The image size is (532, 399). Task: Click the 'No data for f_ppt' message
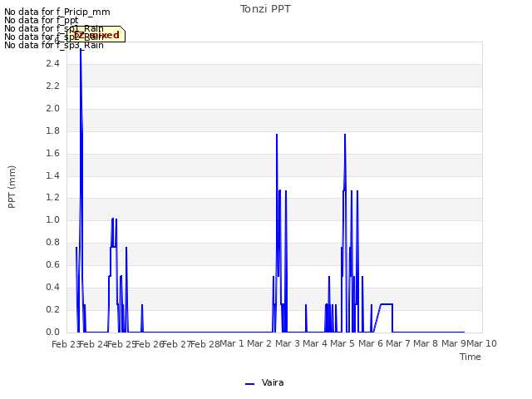tap(41, 20)
